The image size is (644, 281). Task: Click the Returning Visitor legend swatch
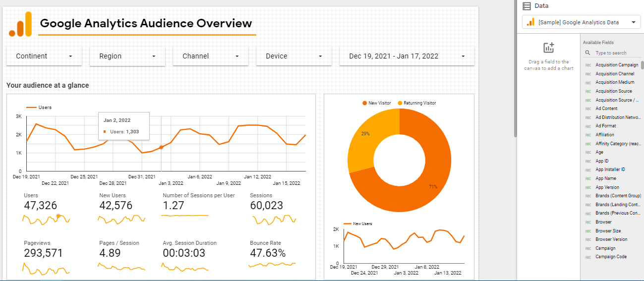[x=400, y=103]
